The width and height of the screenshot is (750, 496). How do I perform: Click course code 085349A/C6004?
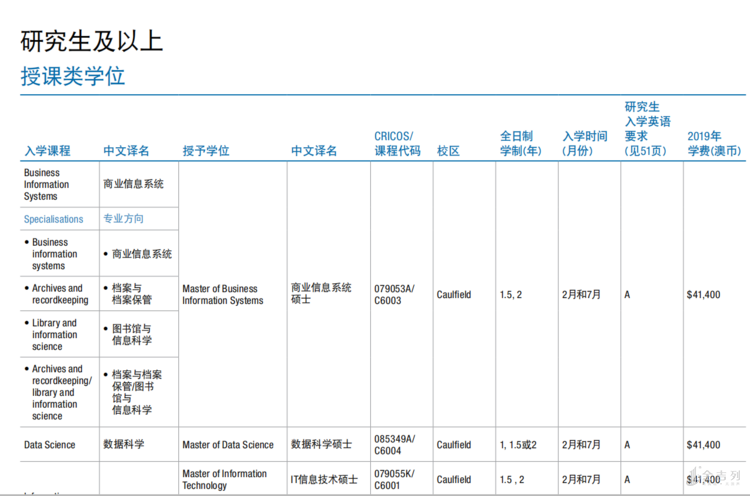point(394,445)
